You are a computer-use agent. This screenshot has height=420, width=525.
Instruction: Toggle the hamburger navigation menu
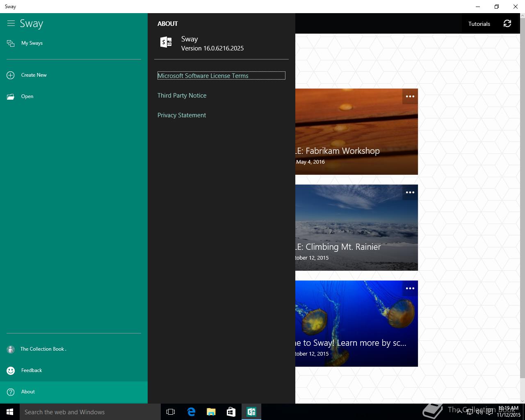[11, 23]
